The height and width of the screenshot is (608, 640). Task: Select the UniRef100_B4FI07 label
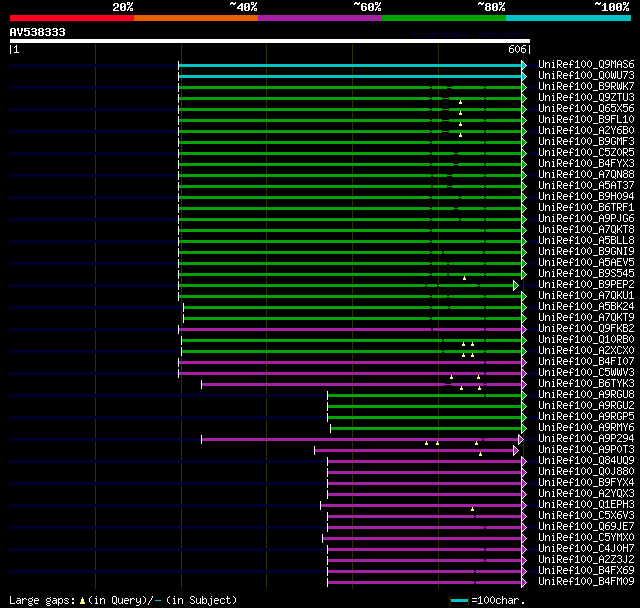coord(586,362)
